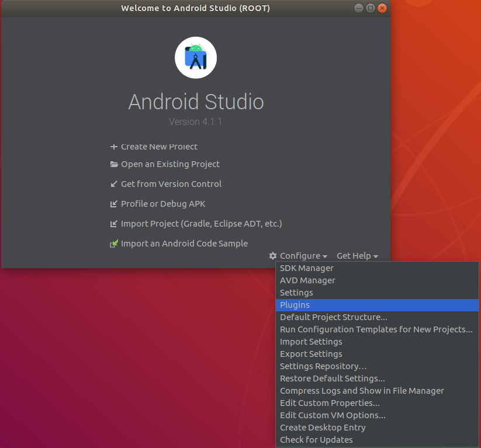This screenshot has width=481, height=448.
Task: Click the arrow icon for Get from Version Control
Action: pos(114,184)
